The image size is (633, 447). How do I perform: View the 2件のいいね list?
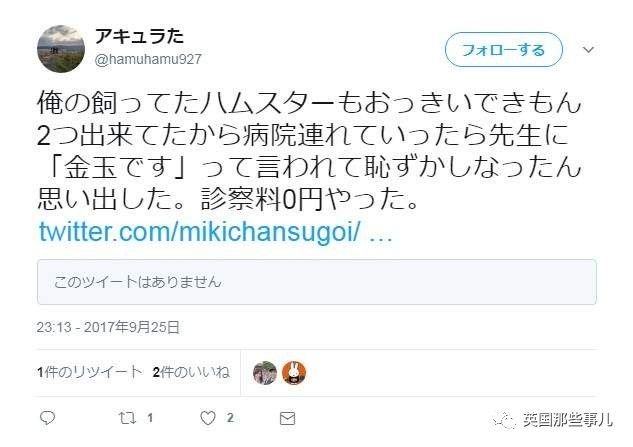click(x=191, y=372)
